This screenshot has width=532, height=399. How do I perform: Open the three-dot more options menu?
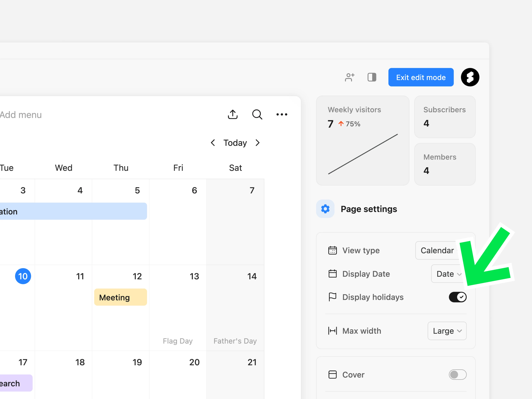(282, 115)
